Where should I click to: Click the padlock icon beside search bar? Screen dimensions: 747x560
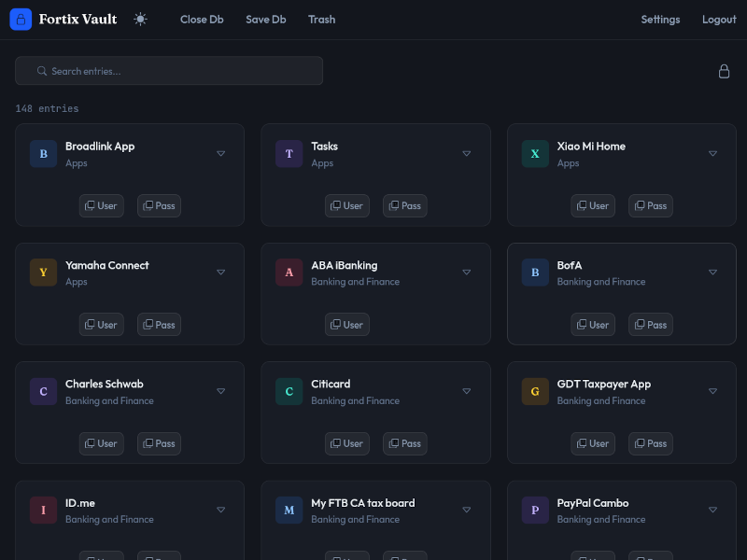click(x=724, y=71)
